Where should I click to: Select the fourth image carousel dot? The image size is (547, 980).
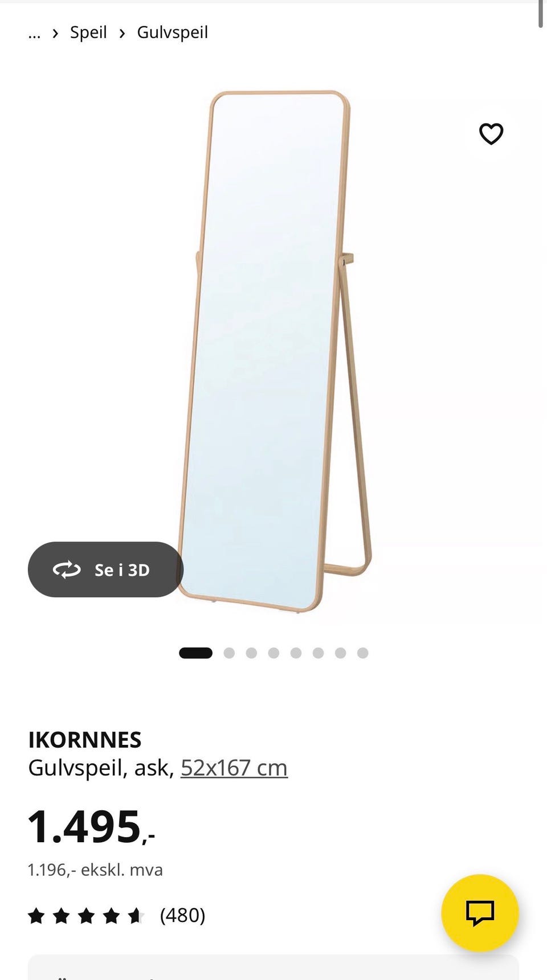(273, 653)
